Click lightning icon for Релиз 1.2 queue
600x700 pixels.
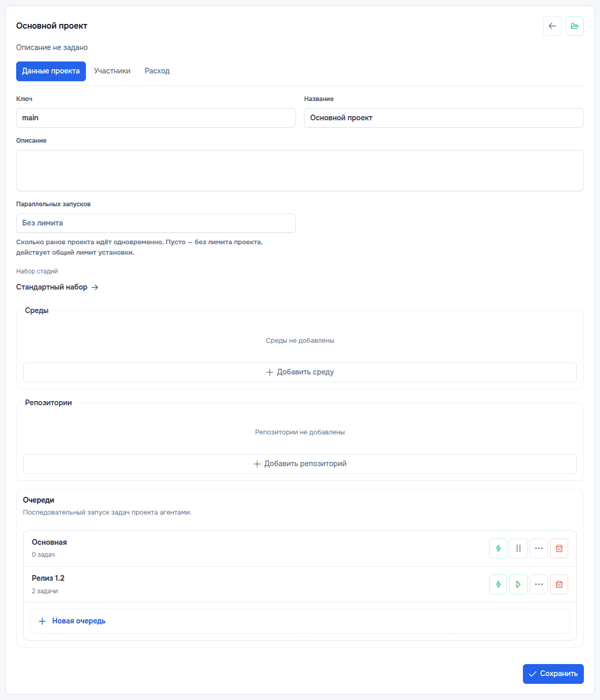coord(498,584)
